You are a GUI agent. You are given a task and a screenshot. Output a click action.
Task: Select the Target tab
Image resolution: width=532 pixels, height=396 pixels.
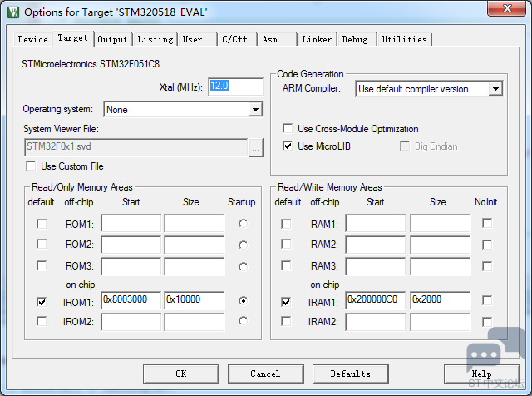click(72, 38)
